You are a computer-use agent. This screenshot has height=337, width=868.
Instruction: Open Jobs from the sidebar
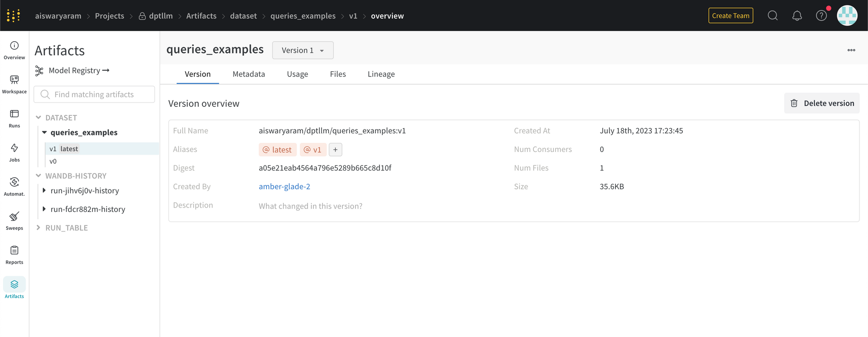click(14, 152)
